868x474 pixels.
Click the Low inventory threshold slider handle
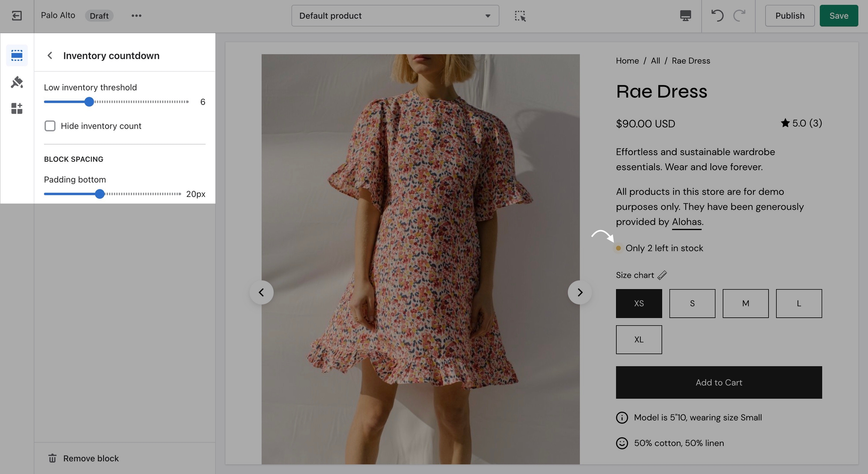[89, 102]
